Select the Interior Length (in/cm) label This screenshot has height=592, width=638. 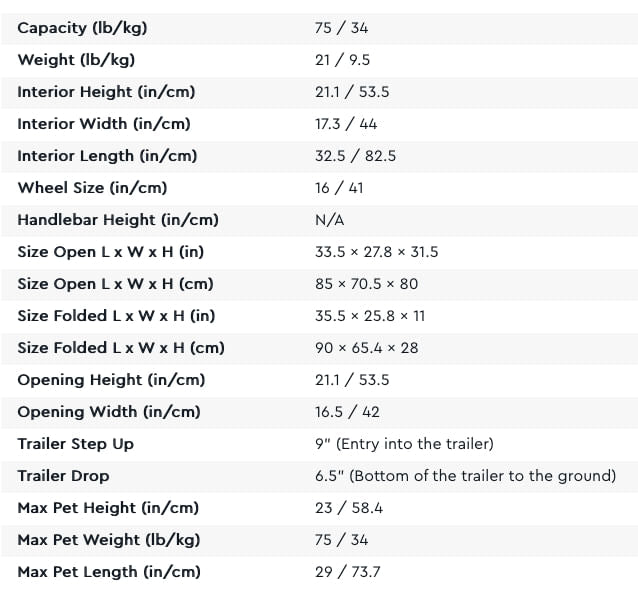pyautogui.click(x=107, y=156)
